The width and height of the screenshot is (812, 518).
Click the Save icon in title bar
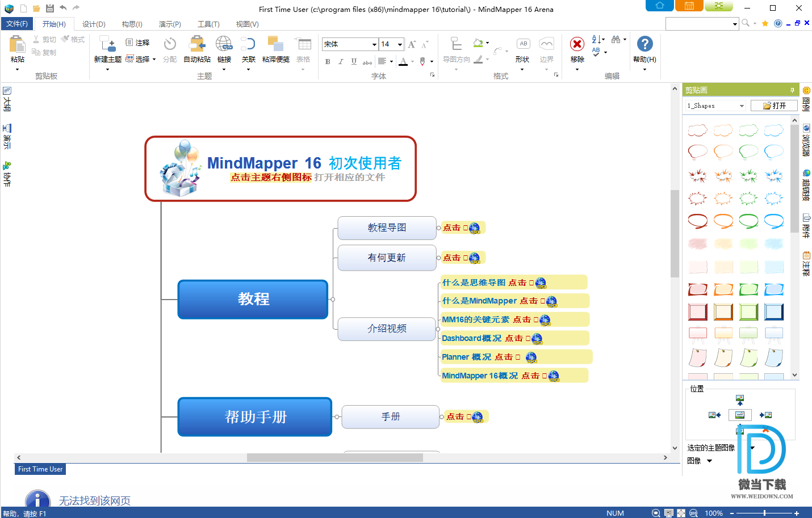pos(50,9)
